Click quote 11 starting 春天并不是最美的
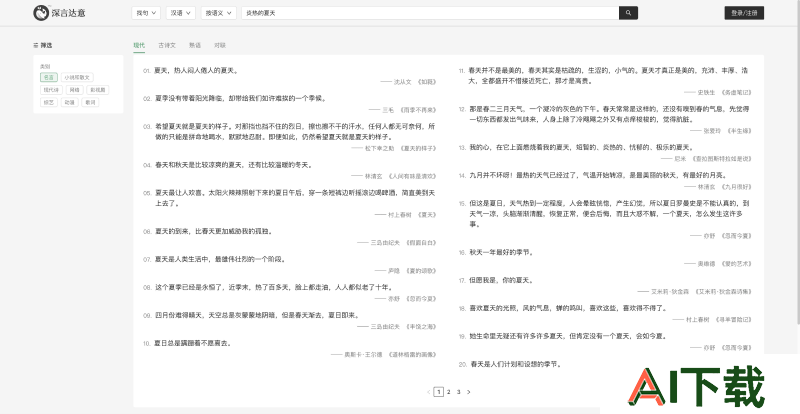 click(x=609, y=75)
